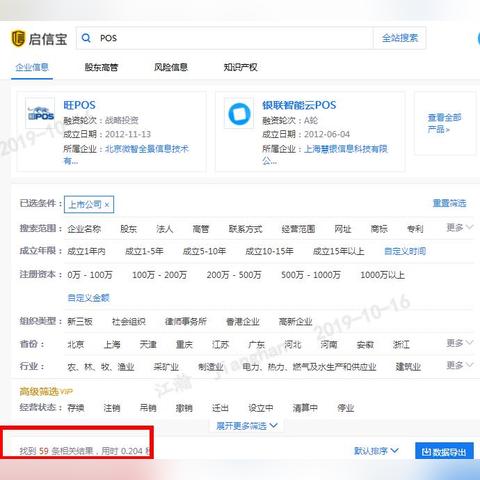480x480 pixels.
Task: Expand 更多 in 省份 row
Action: point(460,343)
